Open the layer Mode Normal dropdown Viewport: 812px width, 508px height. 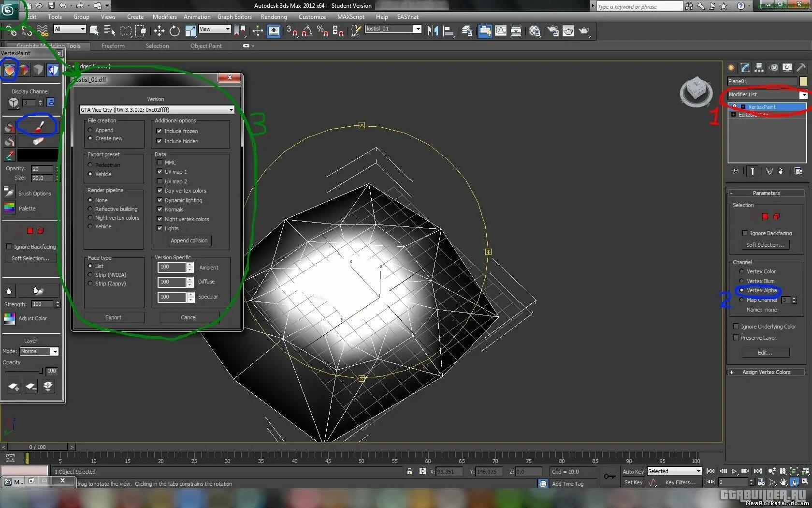(x=55, y=352)
